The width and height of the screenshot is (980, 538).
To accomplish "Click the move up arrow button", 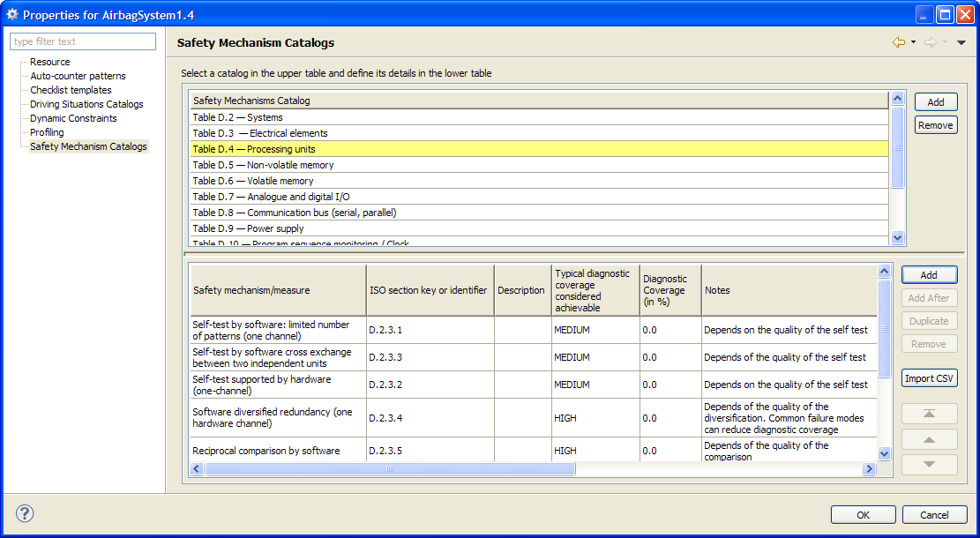I will (x=929, y=439).
